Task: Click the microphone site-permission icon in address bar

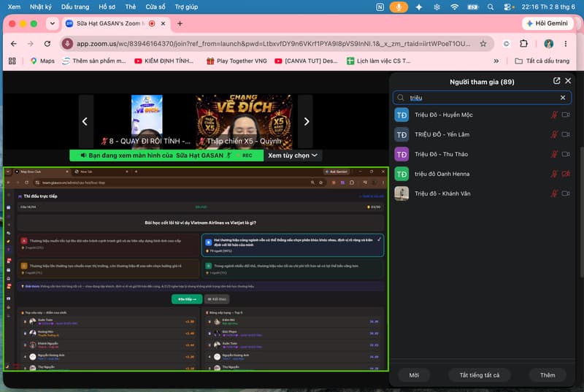Action: point(67,44)
